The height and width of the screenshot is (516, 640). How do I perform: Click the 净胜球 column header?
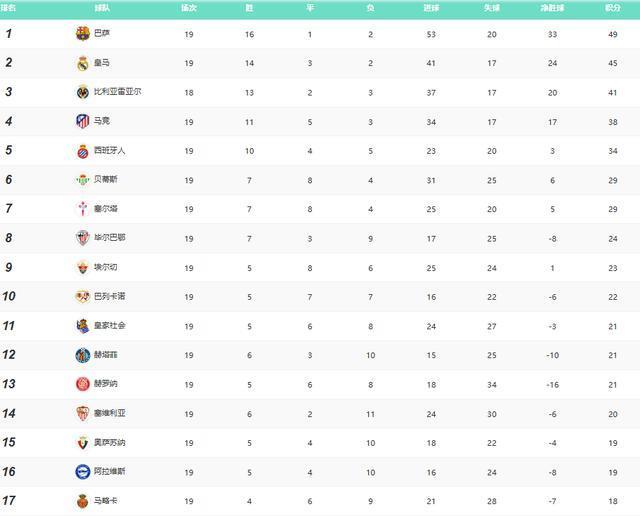(x=551, y=7)
